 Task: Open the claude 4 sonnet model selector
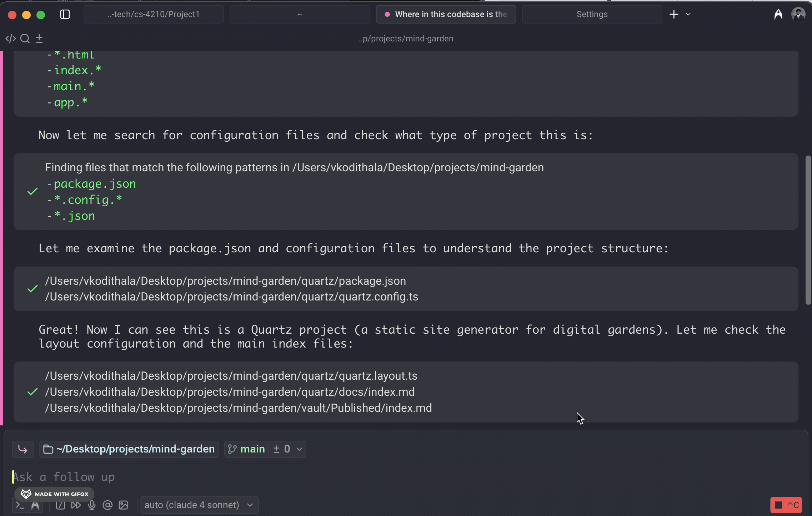click(199, 505)
